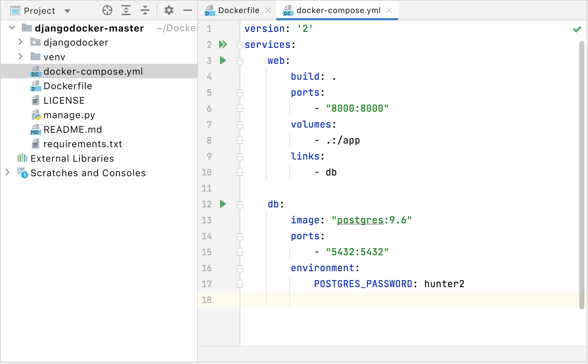Collapse the db section fold marker
588x364 pixels.
pyautogui.click(x=240, y=204)
